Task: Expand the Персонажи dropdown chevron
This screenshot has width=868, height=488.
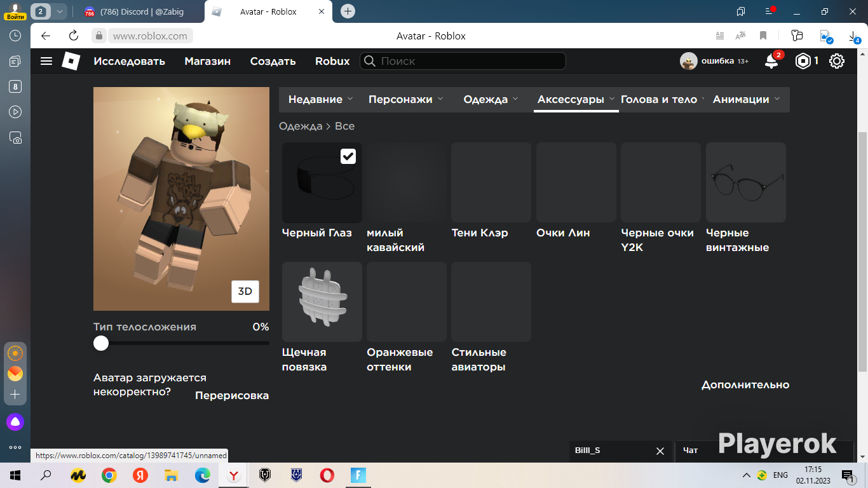Action: [x=440, y=99]
